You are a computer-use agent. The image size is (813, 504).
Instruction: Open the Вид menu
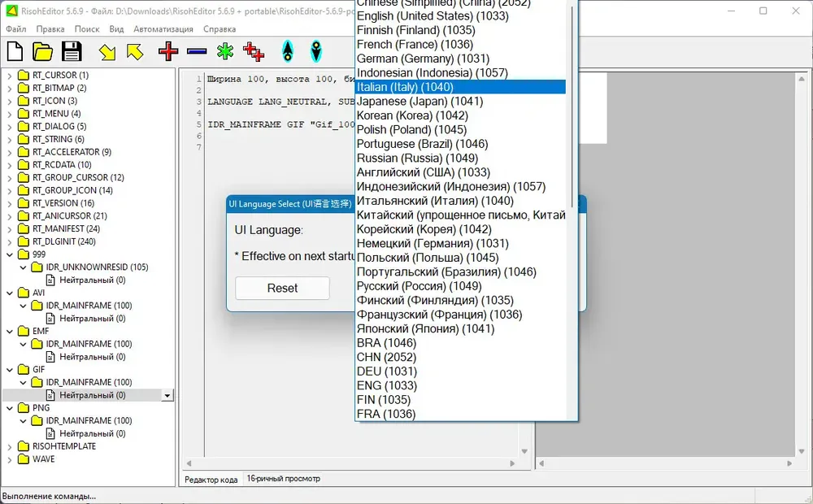(116, 29)
